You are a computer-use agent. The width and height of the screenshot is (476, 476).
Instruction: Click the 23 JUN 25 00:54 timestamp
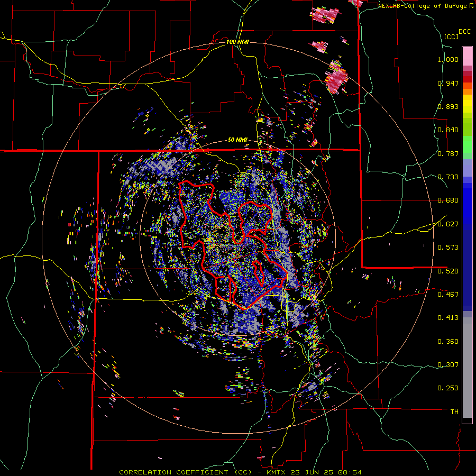click(326, 472)
